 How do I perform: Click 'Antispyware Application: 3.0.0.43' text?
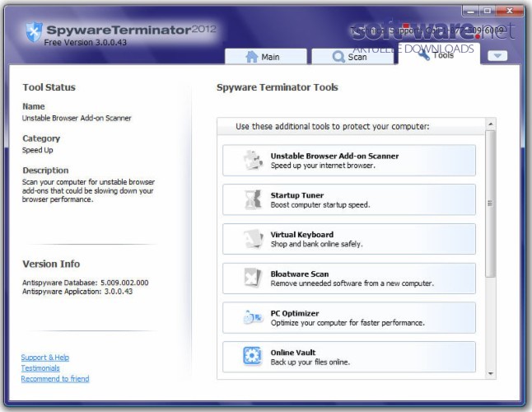tap(77, 292)
